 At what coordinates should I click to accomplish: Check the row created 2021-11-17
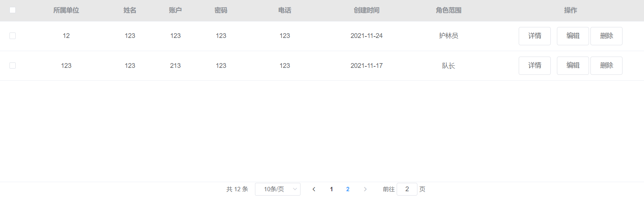tap(12, 65)
